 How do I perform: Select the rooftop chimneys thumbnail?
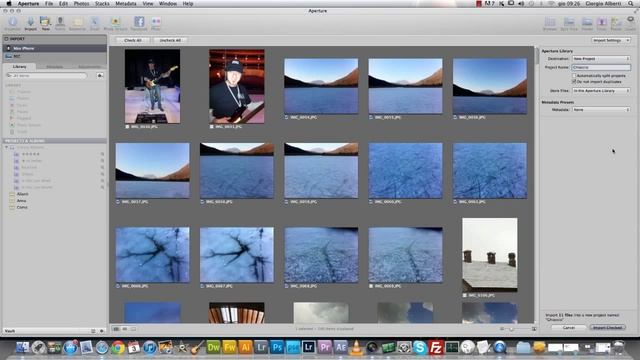[490, 255]
